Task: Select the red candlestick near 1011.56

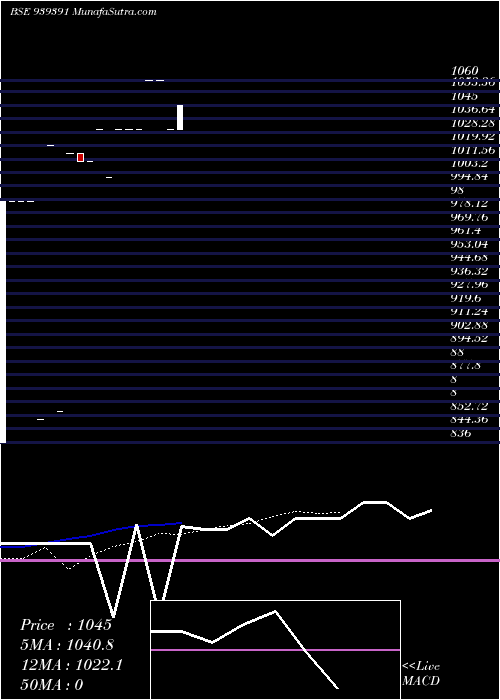Action: [x=80, y=157]
